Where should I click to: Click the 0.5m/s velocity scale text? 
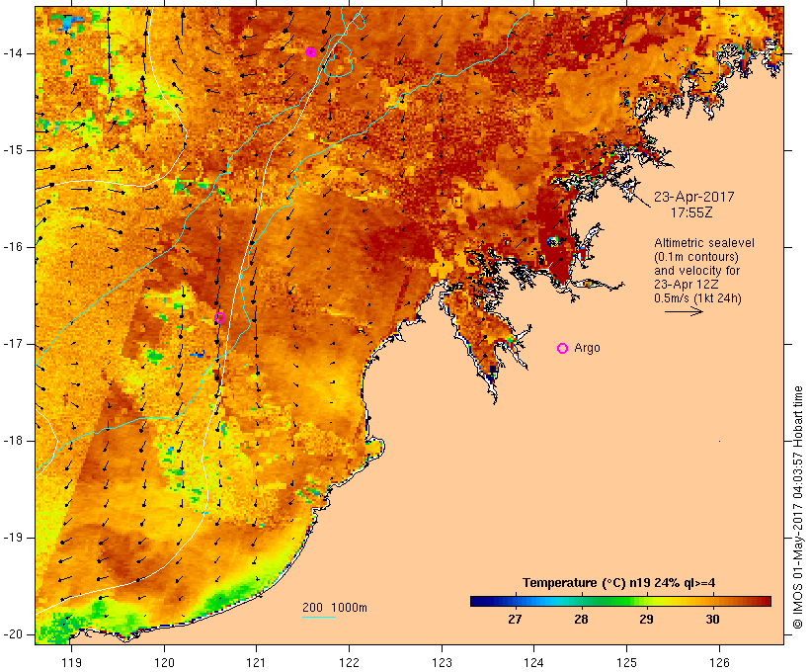click(697, 298)
